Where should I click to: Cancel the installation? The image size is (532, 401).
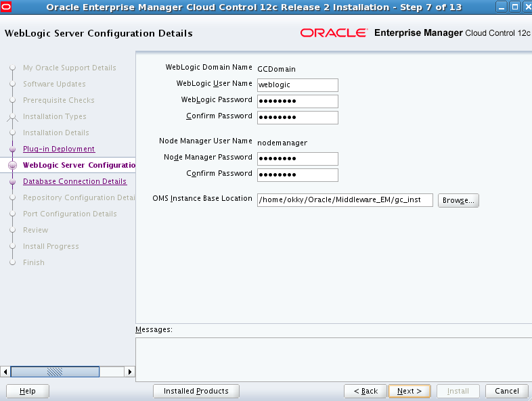point(506,391)
